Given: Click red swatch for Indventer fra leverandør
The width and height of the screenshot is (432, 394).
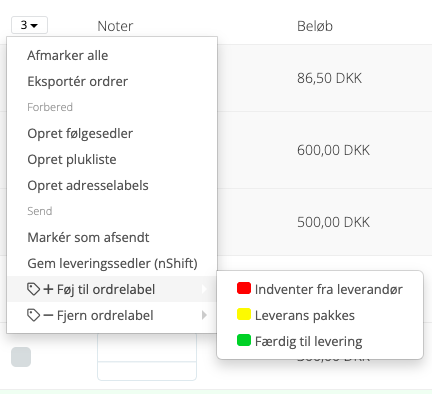Looking at the screenshot, I should coord(244,288).
